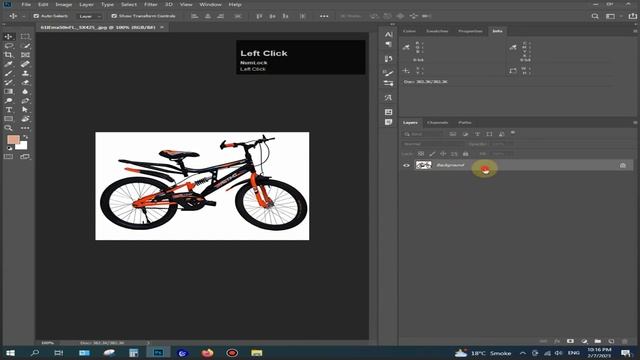Open the Layers panel flyout menu
Viewport: 640px width, 360px height.
(x=635, y=122)
